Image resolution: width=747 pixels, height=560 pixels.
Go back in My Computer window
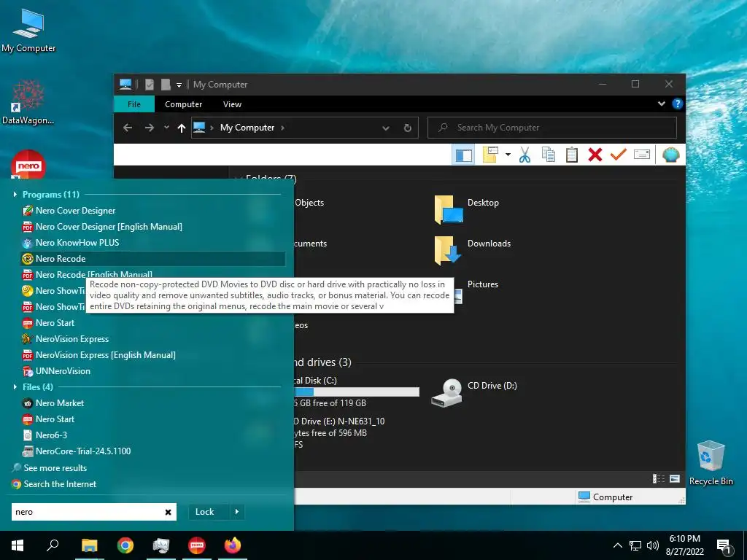(x=128, y=128)
